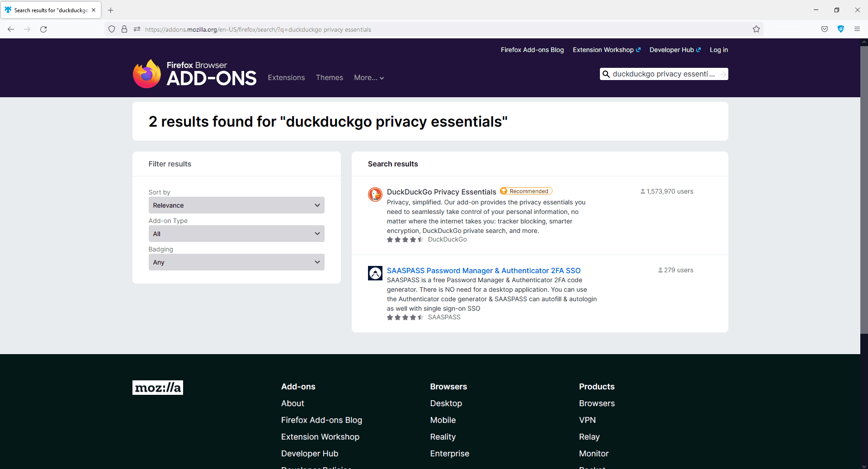Viewport: 868px width, 469px height.
Task: Click the SAASPASS extension icon
Action: point(375,273)
